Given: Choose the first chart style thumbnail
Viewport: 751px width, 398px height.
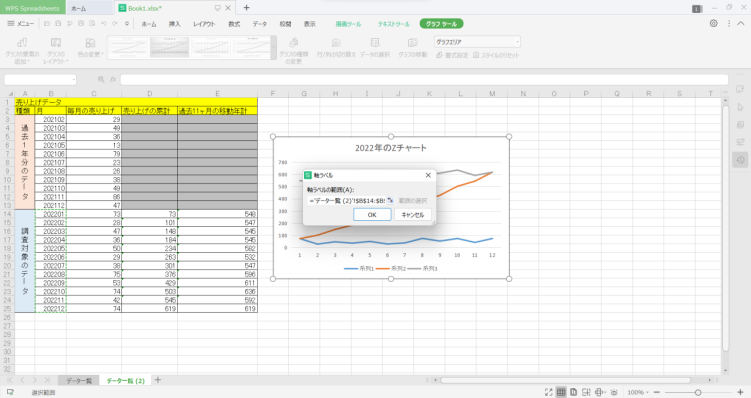Looking at the screenshot, I should (x=128, y=47).
